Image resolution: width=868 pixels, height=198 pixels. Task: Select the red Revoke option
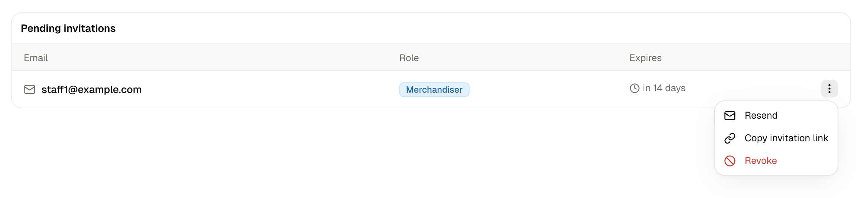pyautogui.click(x=776, y=161)
